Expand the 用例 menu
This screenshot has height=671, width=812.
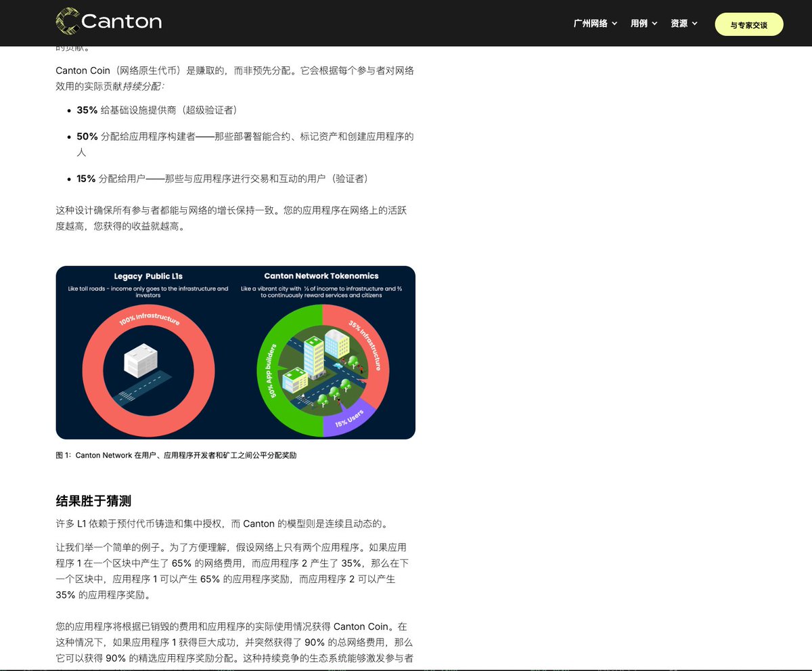644,24
